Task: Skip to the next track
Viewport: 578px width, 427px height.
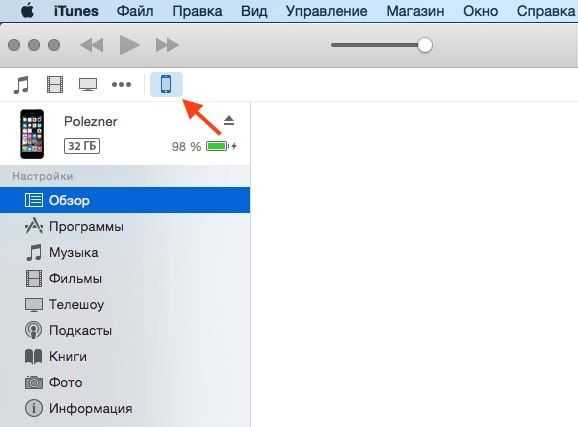Action: click(167, 45)
